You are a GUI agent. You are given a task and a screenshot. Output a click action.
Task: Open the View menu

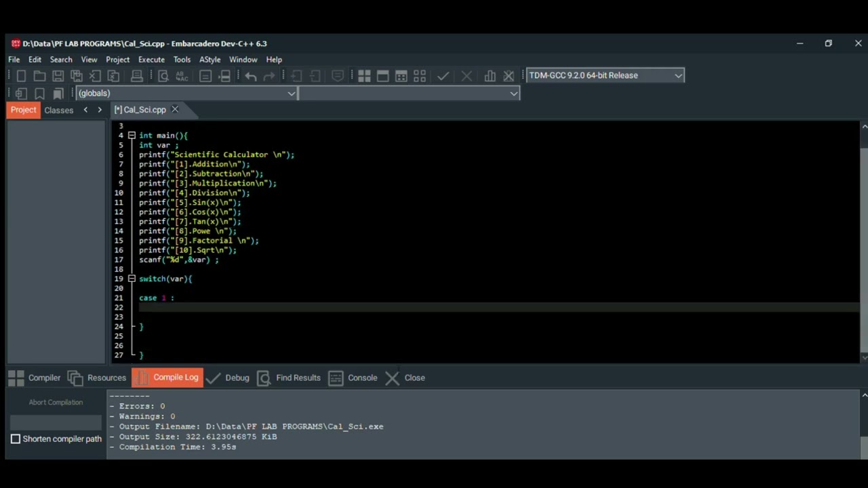coord(89,60)
